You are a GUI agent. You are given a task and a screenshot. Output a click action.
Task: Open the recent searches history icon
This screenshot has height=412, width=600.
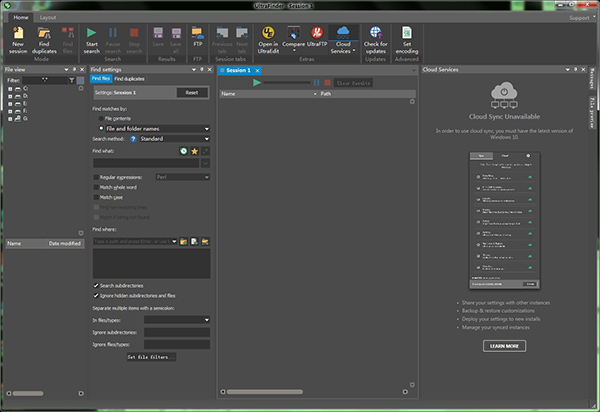pos(184,151)
